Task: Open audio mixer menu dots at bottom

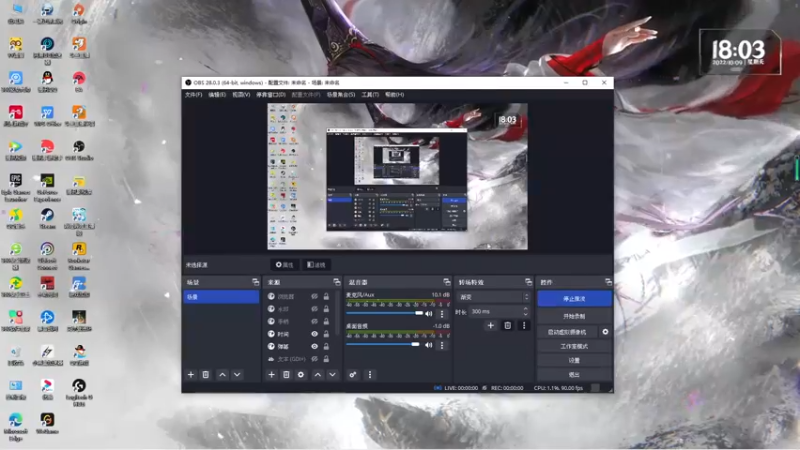Action: [x=370, y=374]
